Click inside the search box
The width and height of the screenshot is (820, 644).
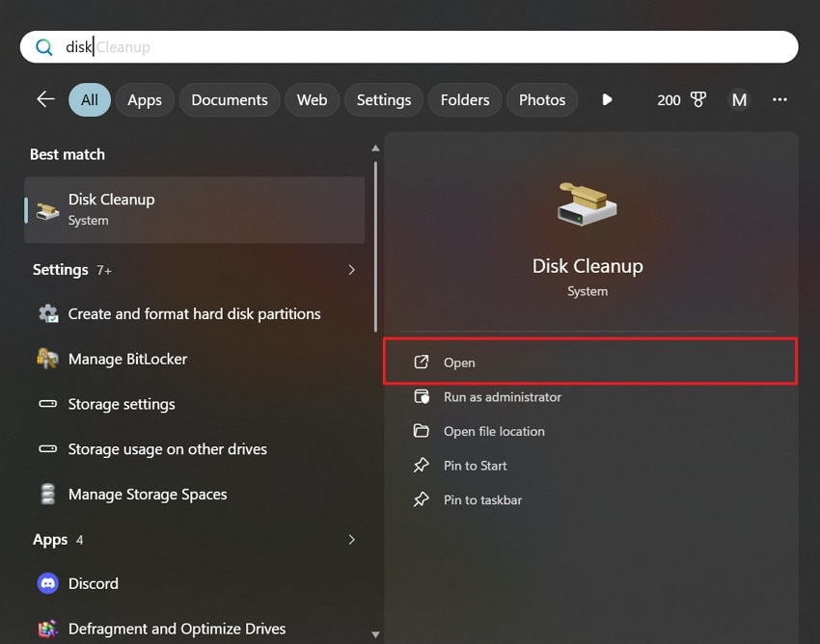(x=409, y=47)
